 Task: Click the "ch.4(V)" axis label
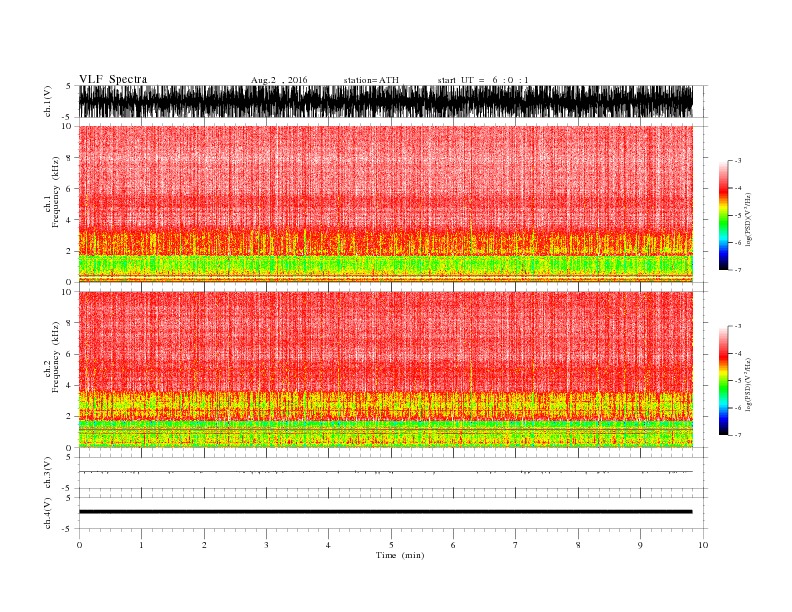tap(47, 513)
